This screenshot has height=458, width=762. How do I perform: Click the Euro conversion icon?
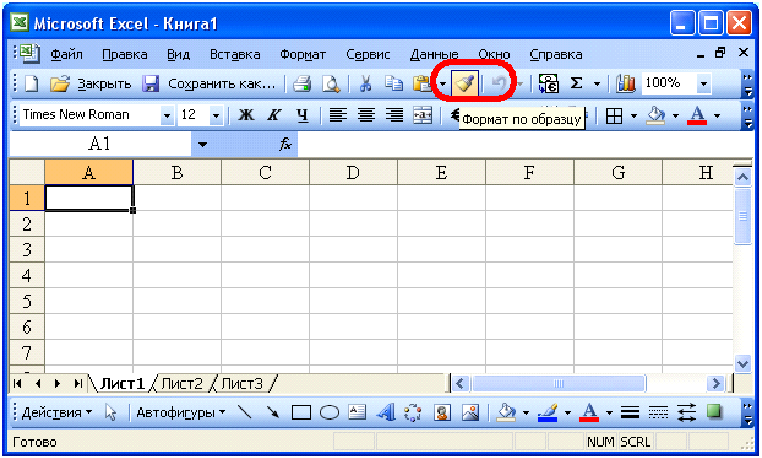549,84
